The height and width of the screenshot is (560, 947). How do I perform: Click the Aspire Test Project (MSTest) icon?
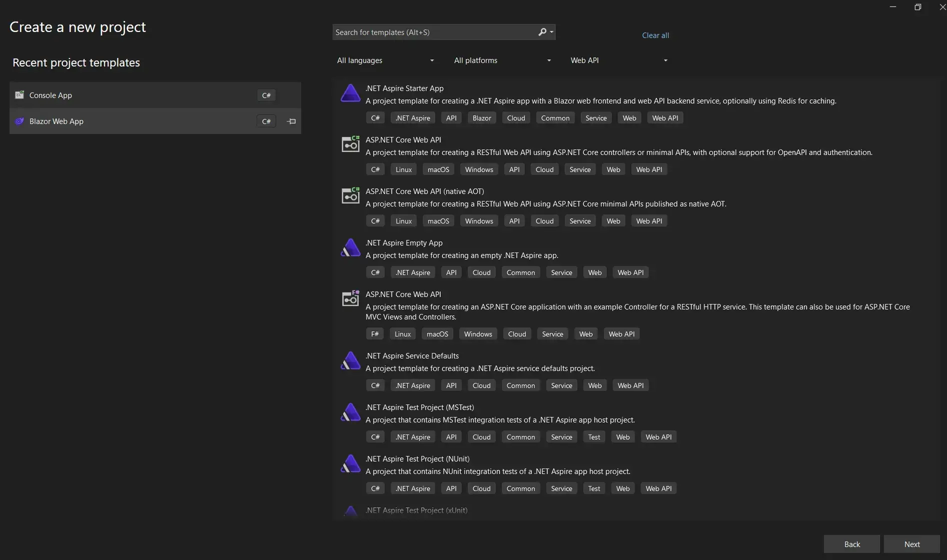(350, 412)
